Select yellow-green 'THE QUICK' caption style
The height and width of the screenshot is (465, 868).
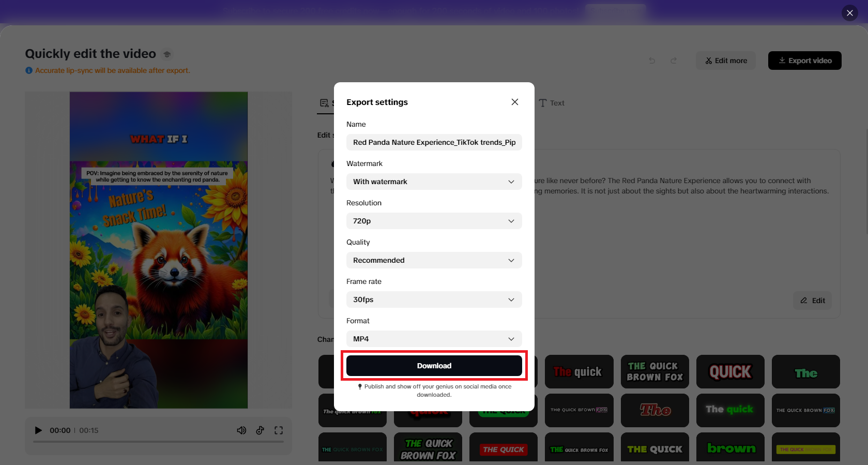point(655,448)
